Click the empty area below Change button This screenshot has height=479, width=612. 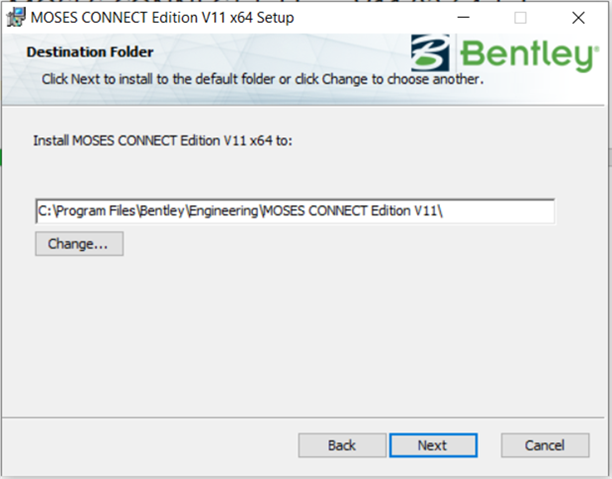[x=300, y=330]
